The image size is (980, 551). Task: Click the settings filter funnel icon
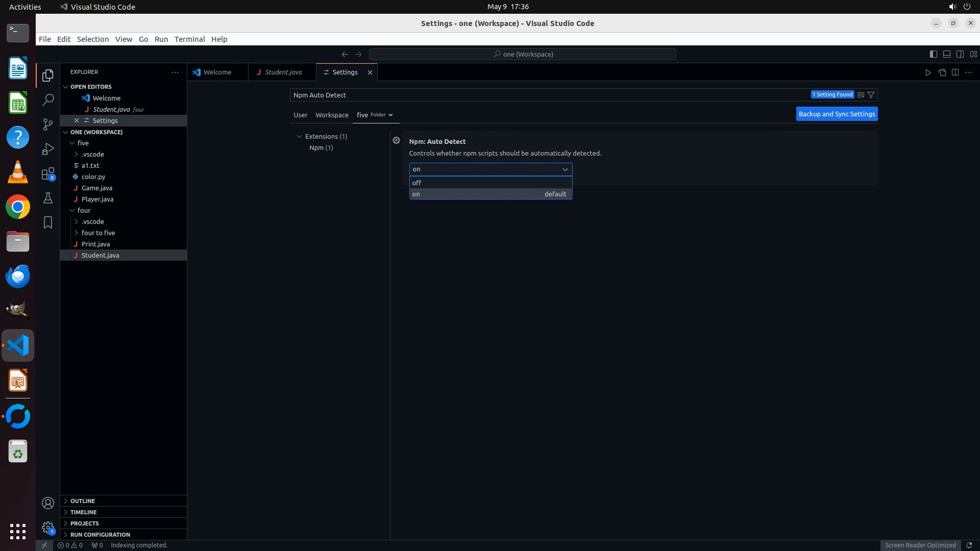pos(871,95)
